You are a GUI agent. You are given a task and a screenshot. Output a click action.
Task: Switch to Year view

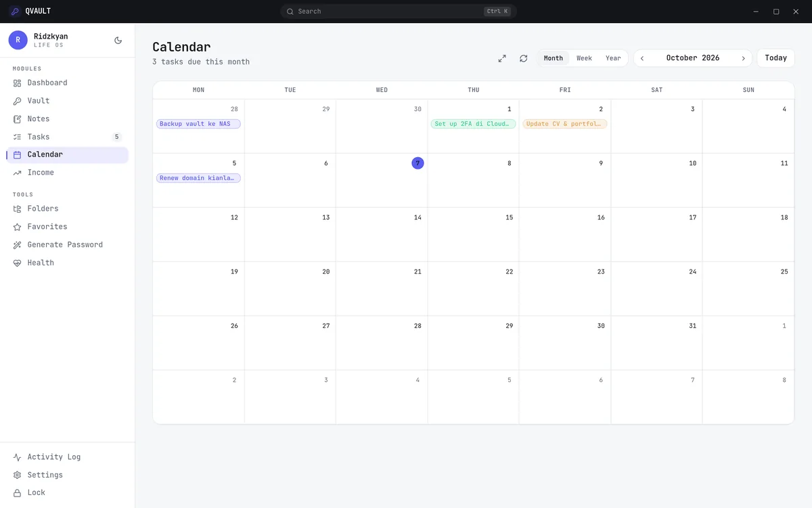(613, 58)
